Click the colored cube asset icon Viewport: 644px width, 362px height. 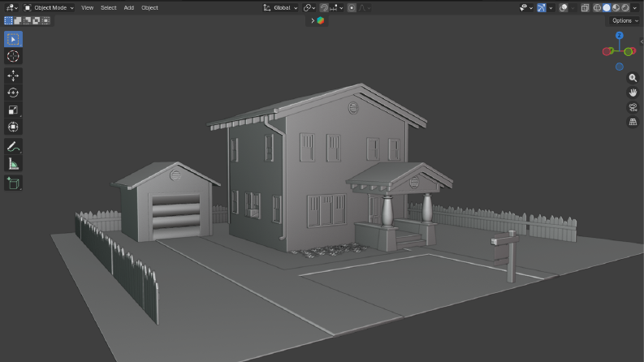tap(321, 20)
